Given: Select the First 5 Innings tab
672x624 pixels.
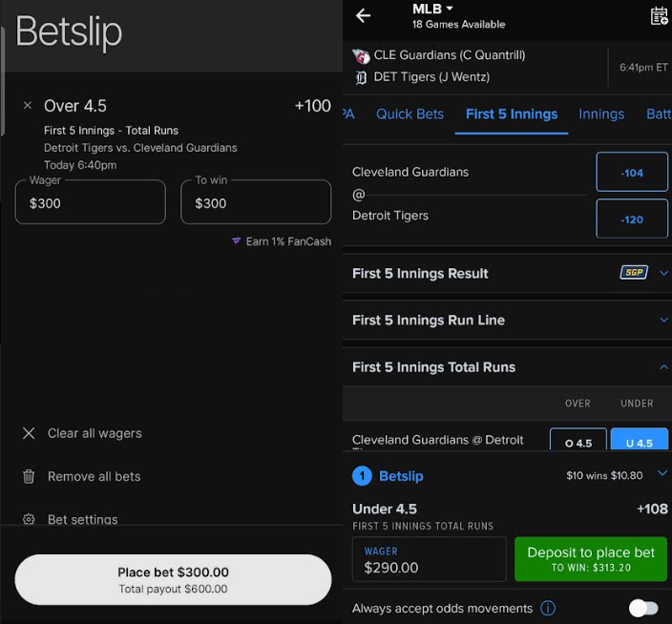Looking at the screenshot, I should click(x=512, y=114).
